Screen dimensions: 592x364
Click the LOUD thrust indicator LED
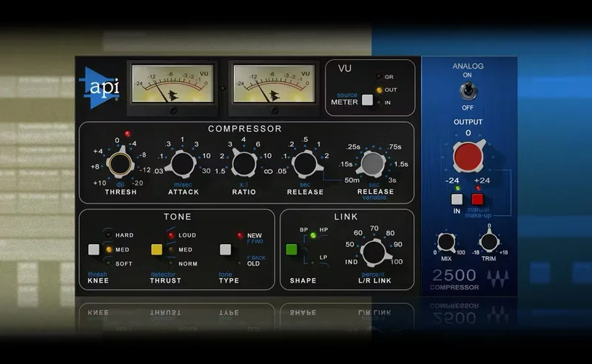click(x=171, y=235)
